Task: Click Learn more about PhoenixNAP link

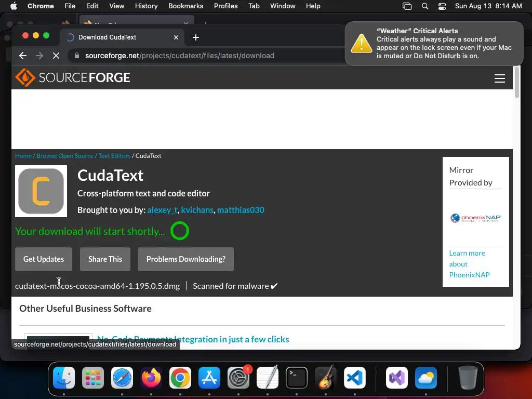Action: point(470,264)
